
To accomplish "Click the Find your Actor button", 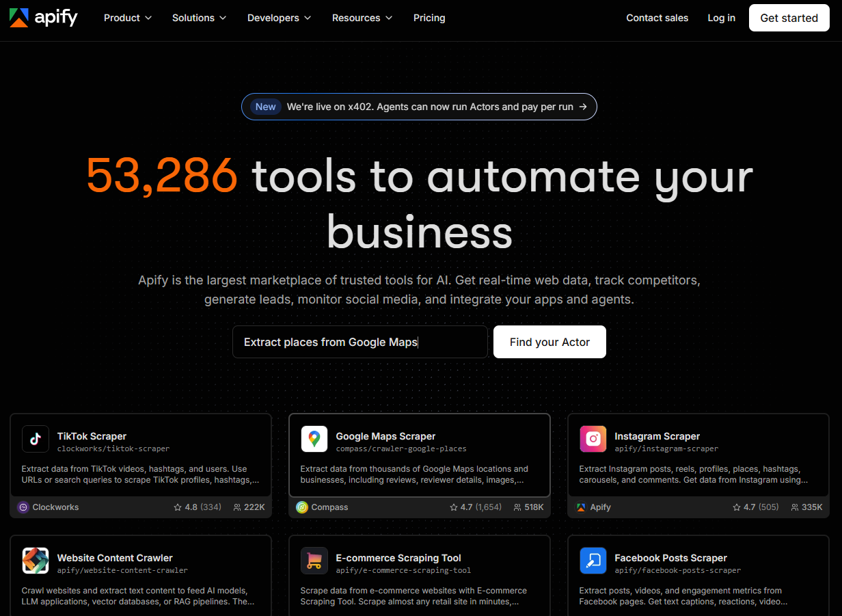I will coord(549,342).
